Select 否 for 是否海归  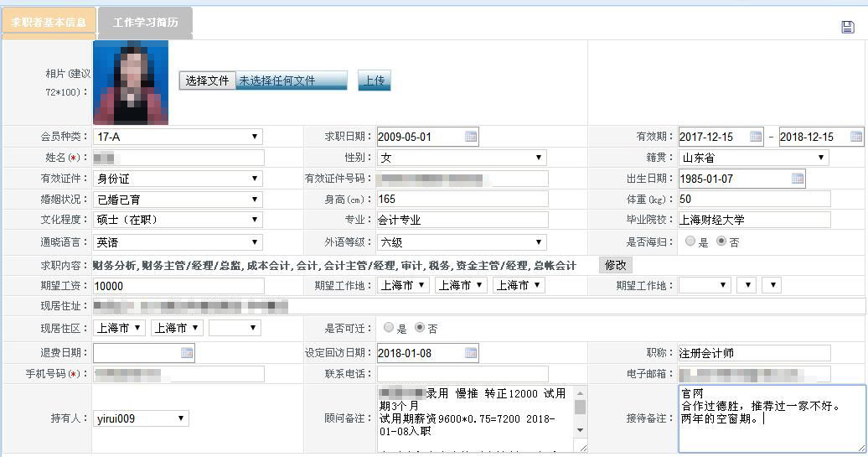click(721, 241)
